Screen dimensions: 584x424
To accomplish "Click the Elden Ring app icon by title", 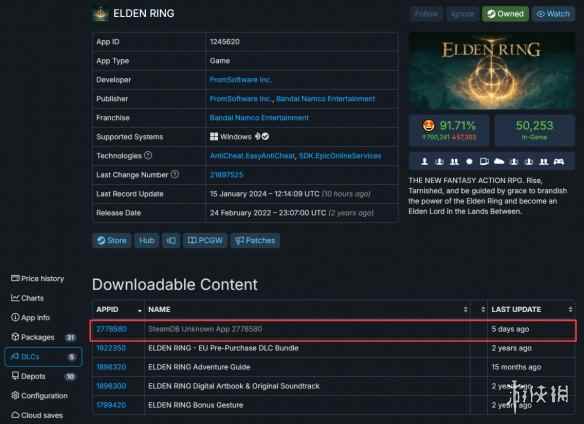I will (101, 14).
